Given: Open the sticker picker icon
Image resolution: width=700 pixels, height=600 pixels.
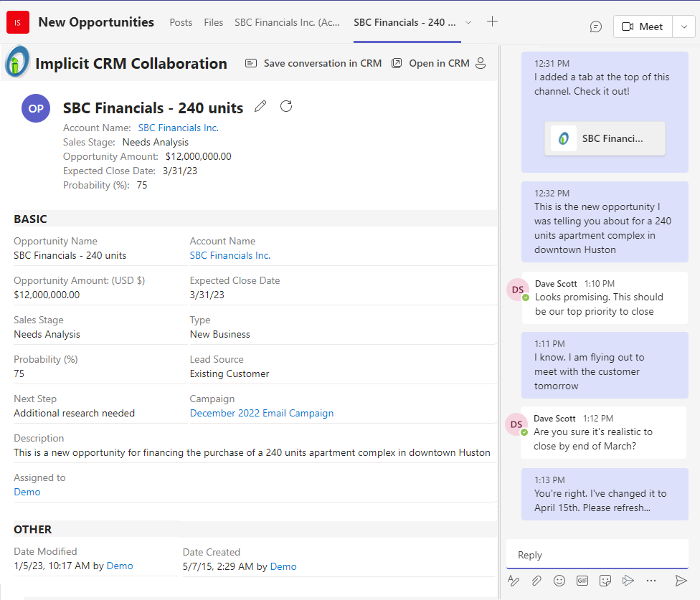Looking at the screenshot, I should [x=605, y=581].
